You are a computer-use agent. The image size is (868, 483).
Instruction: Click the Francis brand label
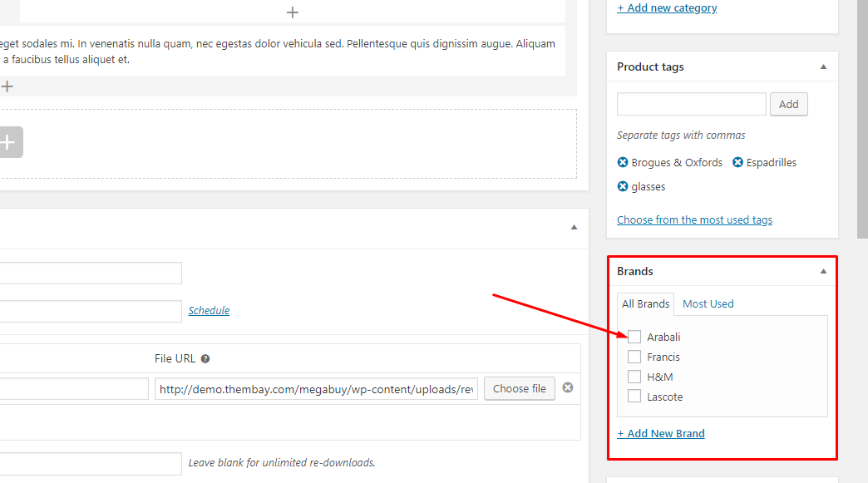663,357
